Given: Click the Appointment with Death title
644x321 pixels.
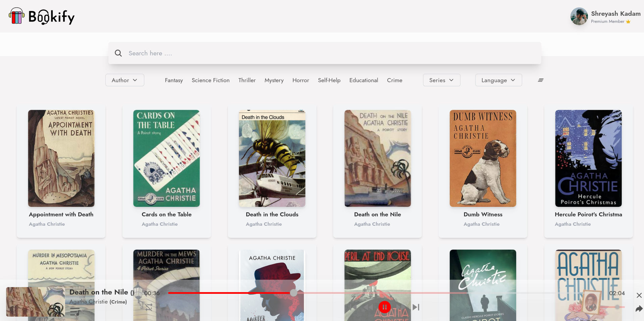Looking at the screenshot, I should 61,214.
